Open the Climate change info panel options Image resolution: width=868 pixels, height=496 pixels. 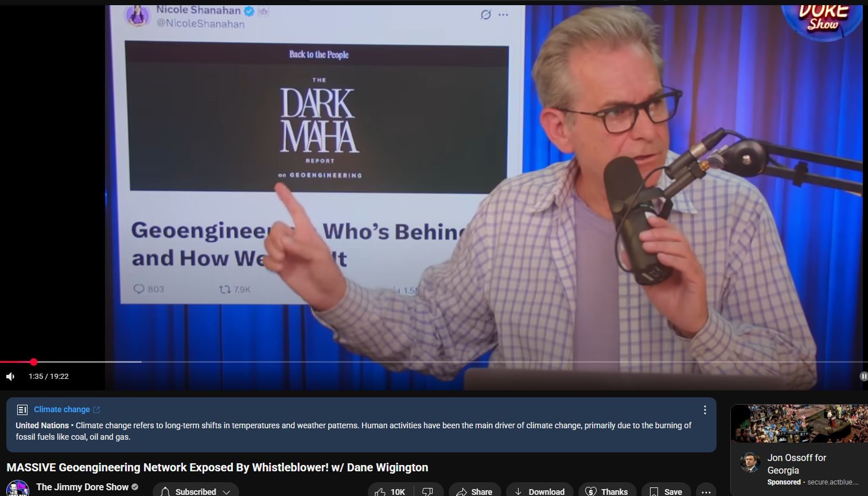point(704,410)
